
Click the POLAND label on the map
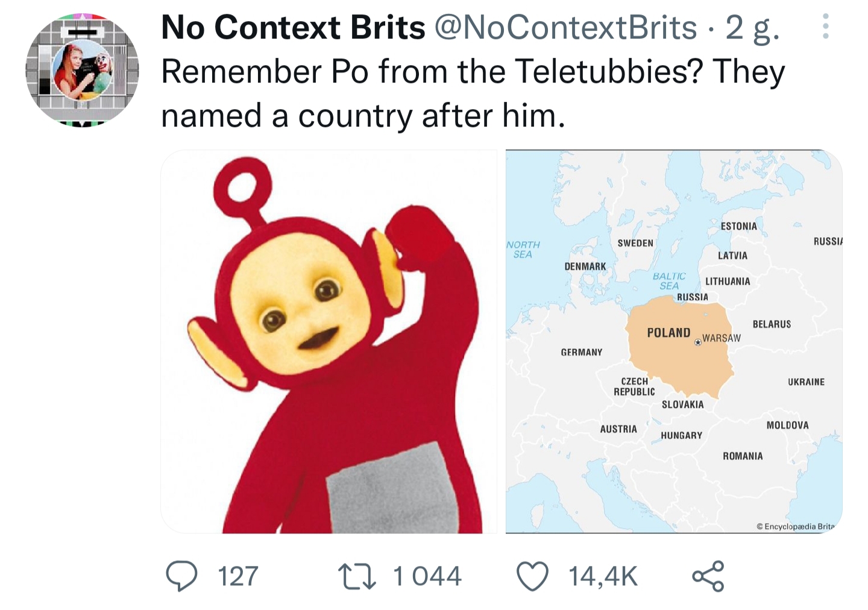tap(668, 333)
